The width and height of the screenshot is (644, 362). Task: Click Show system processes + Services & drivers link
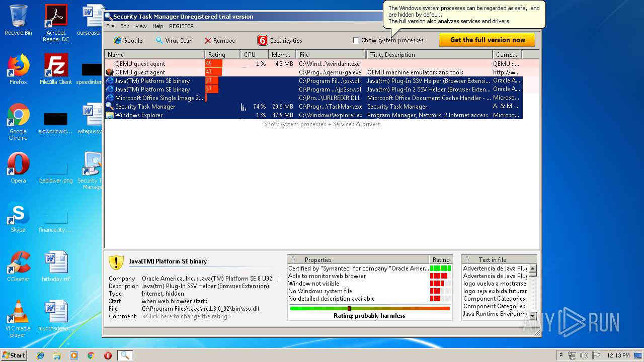tap(322, 124)
